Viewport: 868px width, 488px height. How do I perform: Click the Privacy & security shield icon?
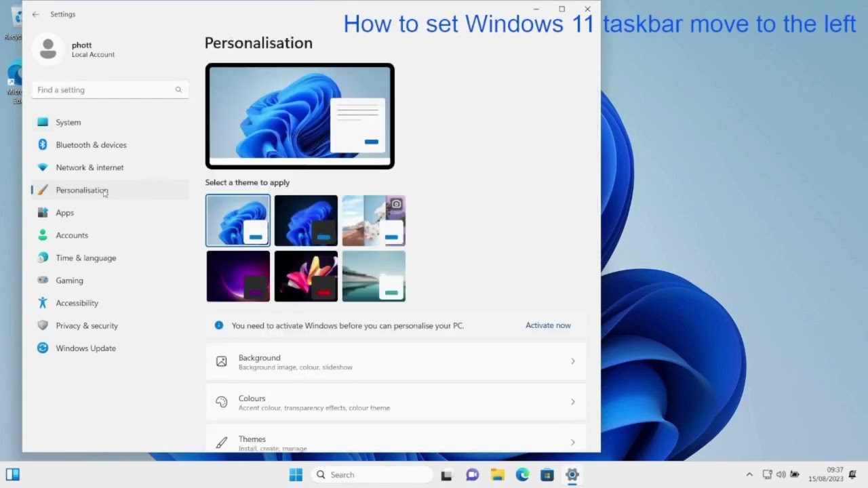43,325
